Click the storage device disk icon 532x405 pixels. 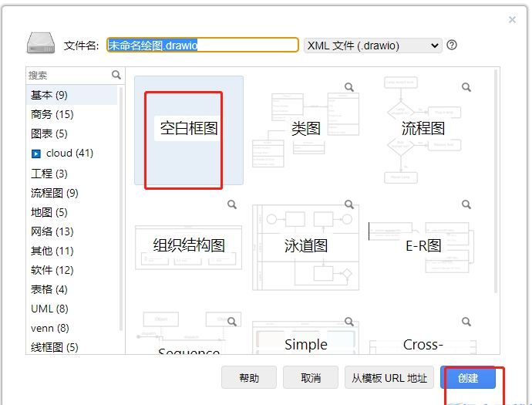point(40,44)
